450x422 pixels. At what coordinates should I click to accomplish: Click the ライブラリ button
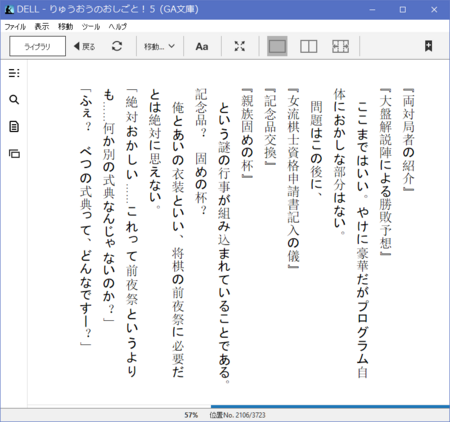(x=38, y=46)
